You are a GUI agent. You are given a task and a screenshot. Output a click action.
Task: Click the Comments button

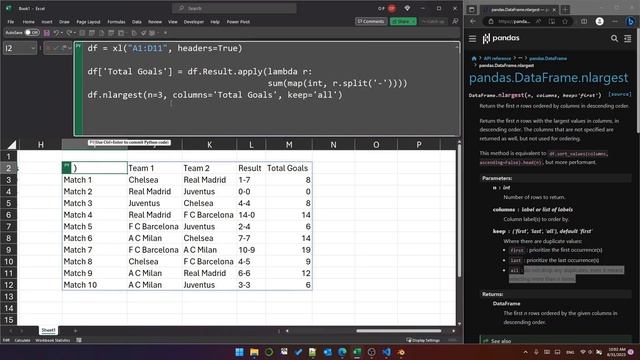371,21
